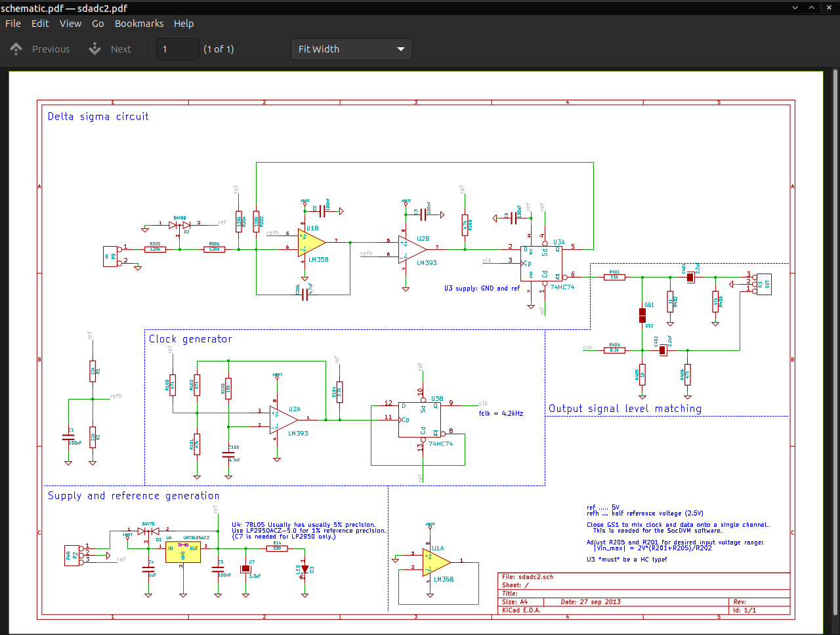Click the 'Id: 1/1' title block entry

(745, 610)
